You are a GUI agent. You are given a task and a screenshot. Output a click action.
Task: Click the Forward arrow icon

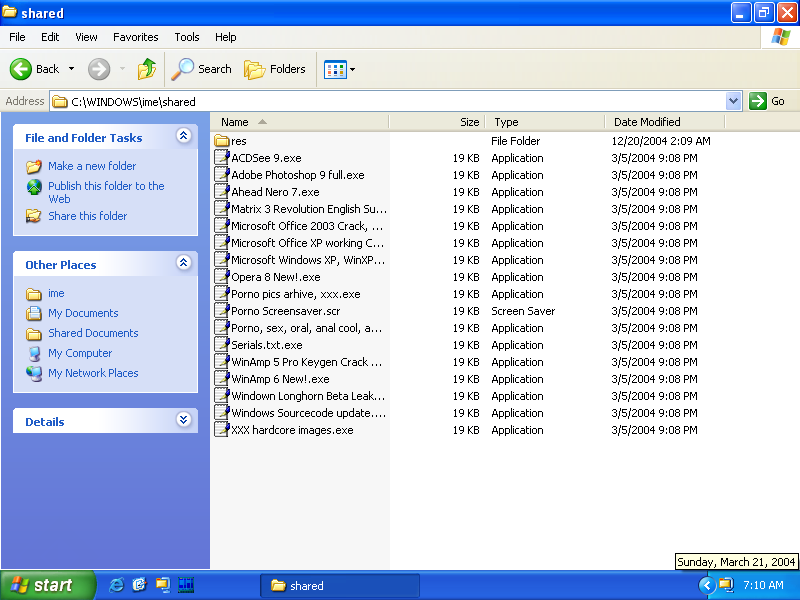click(x=99, y=69)
